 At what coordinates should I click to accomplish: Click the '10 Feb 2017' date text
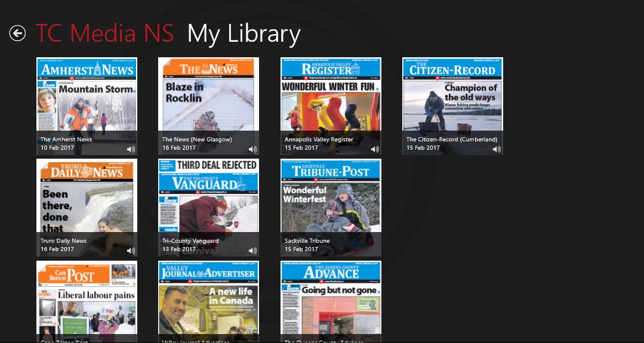57,148
